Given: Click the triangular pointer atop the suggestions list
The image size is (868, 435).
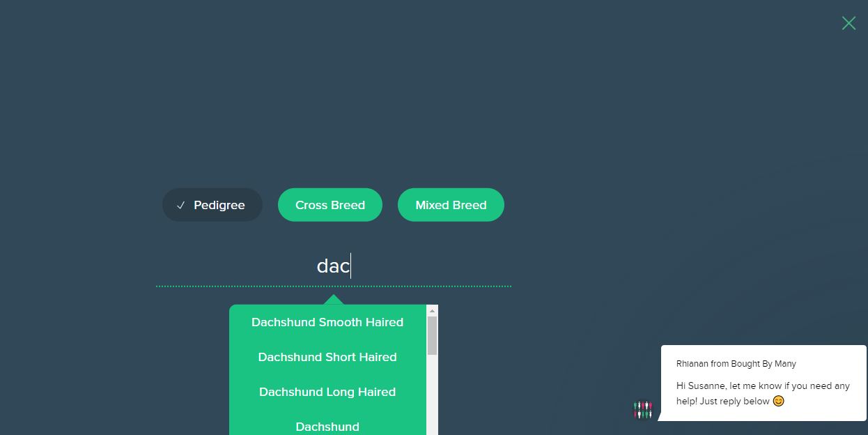Looking at the screenshot, I should 334,300.
